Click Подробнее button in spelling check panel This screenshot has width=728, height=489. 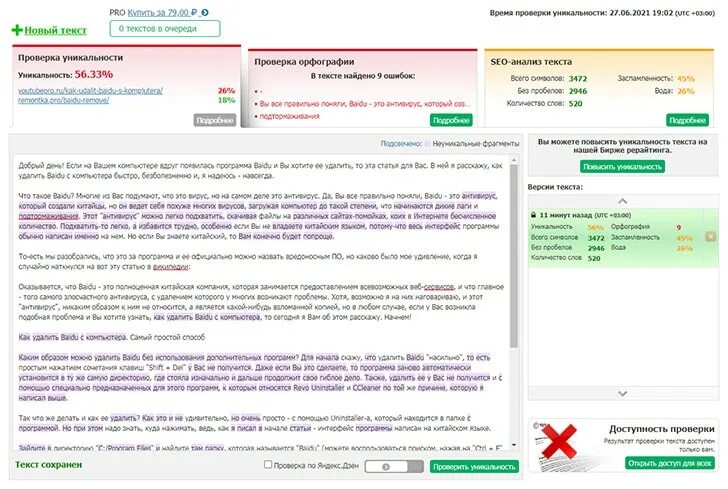pyautogui.click(x=451, y=120)
